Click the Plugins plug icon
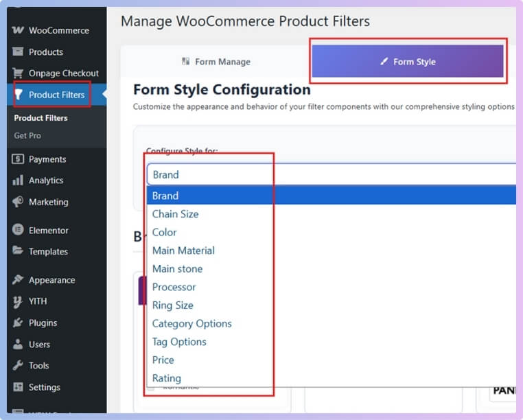Image resolution: width=523 pixels, height=420 pixels. (18, 323)
